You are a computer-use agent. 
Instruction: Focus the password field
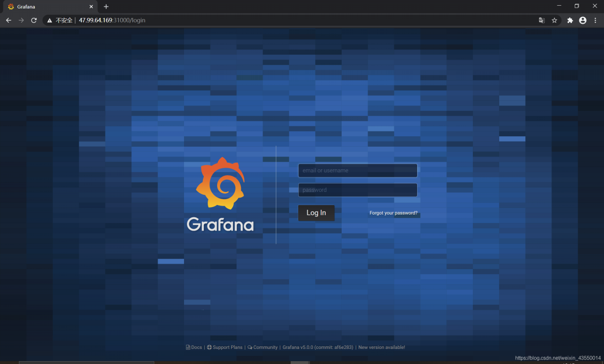tap(358, 190)
